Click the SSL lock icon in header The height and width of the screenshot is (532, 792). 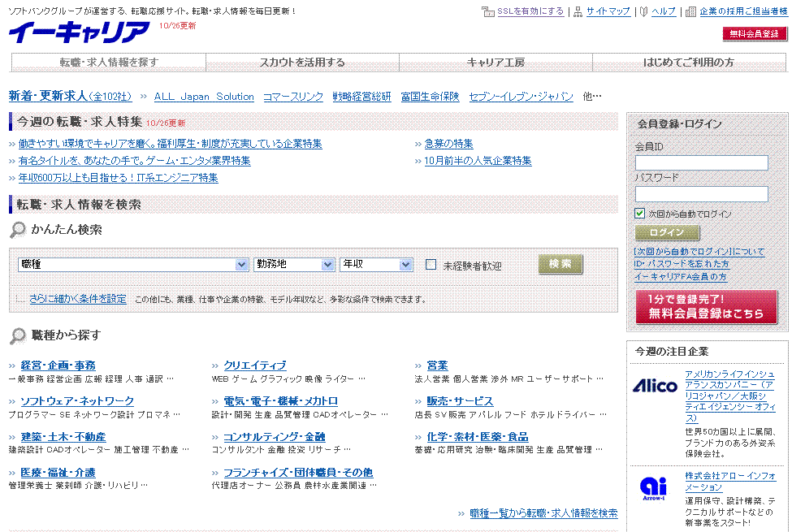coord(488,11)
